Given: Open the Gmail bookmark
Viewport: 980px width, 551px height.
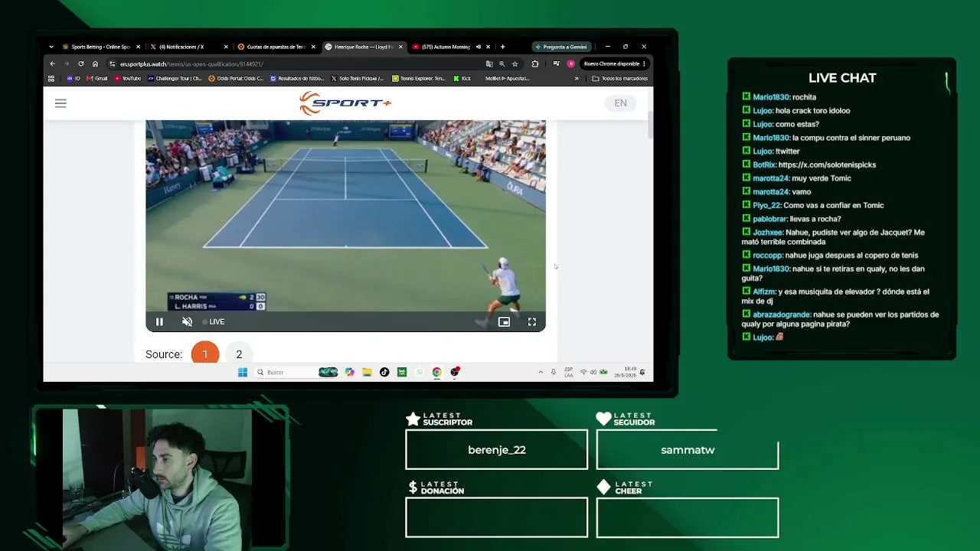Looking at the screenshot, I should pos(97,78).
